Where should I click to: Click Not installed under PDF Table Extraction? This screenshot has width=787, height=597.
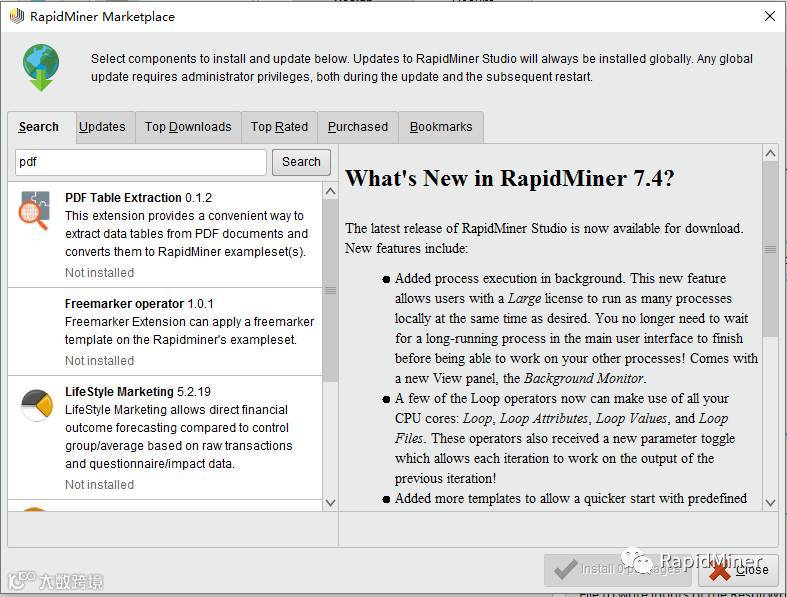pos(99,273)
